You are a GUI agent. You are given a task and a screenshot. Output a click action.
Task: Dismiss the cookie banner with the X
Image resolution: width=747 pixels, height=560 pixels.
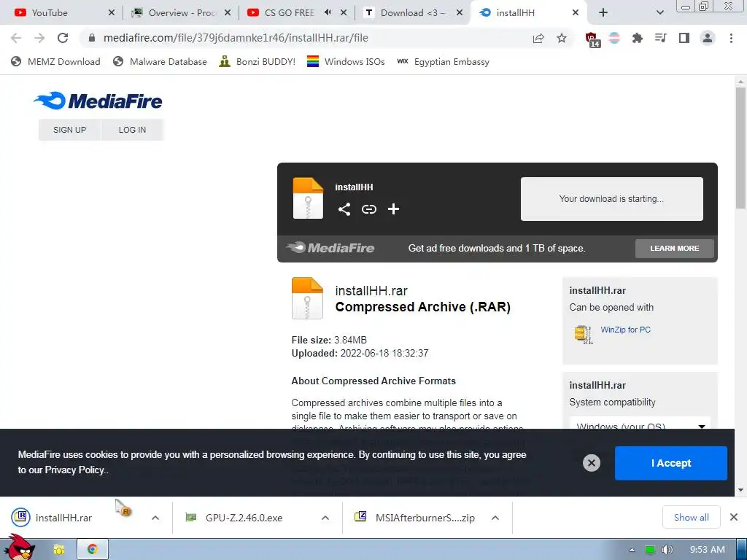[591, 463]
